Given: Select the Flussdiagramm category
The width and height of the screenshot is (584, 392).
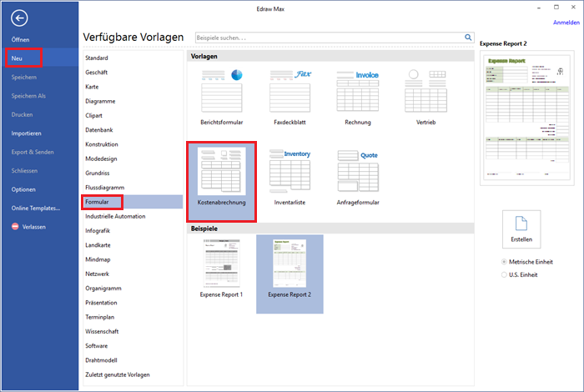Looking at the screenshot, I should [x=103, y=187].
